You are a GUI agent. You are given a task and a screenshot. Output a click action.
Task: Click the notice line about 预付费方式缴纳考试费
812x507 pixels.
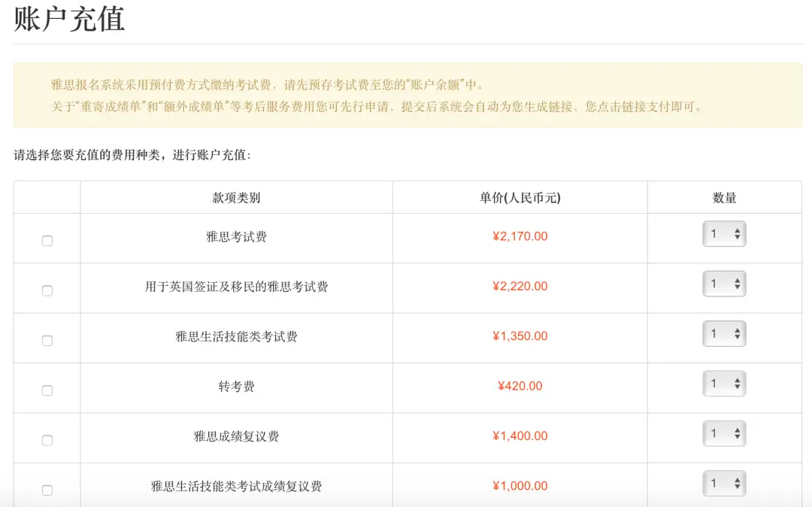(x=267, y=85)
